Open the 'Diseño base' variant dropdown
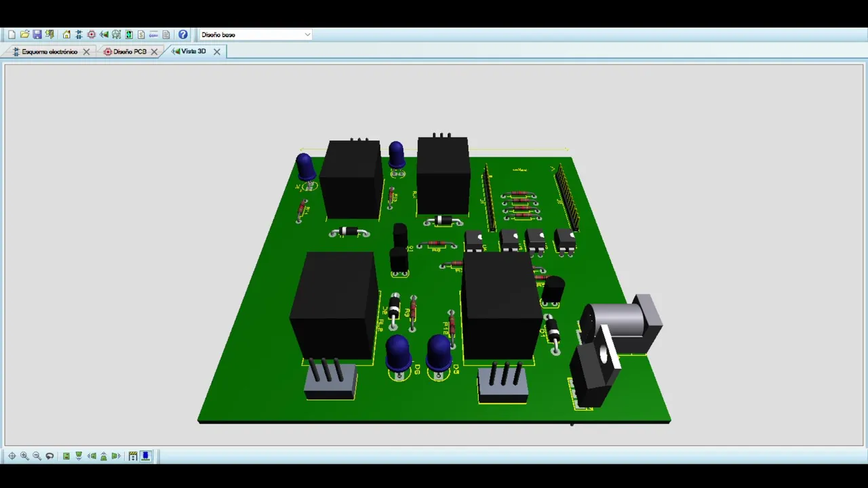The image size is (868, 488). pyautogui.click(x=255, y=35)
